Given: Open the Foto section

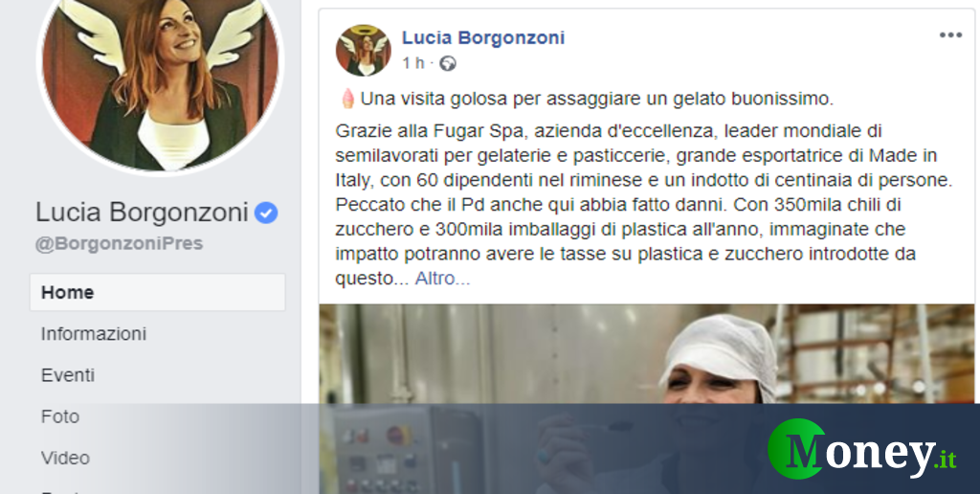Looking at the screenshot, I should (x=60, y=416).
